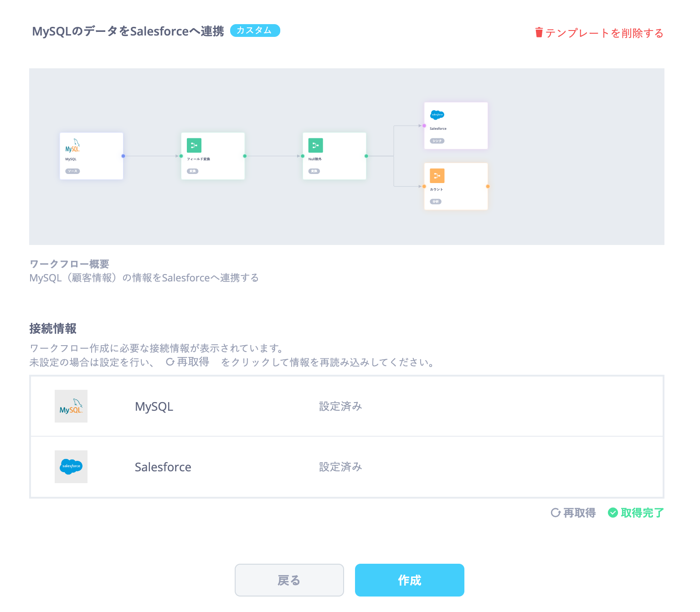Click the ワークフロー概要 heading

(69, 264)
